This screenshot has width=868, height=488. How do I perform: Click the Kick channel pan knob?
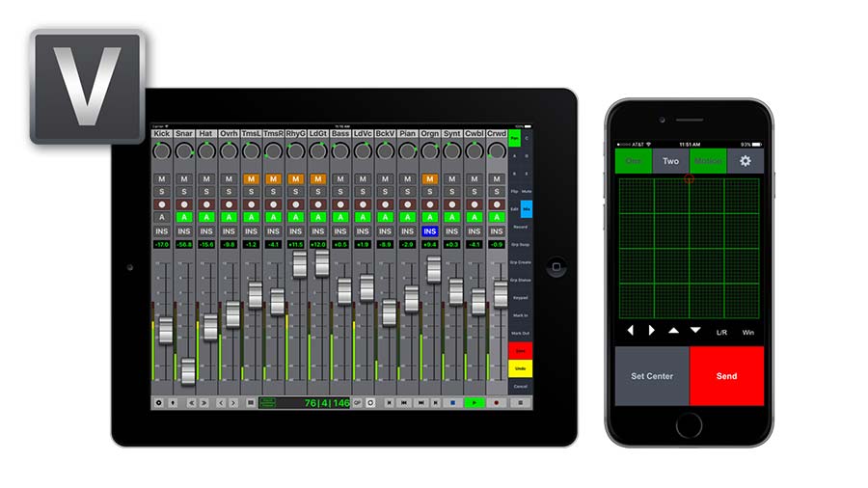point(162,150)
